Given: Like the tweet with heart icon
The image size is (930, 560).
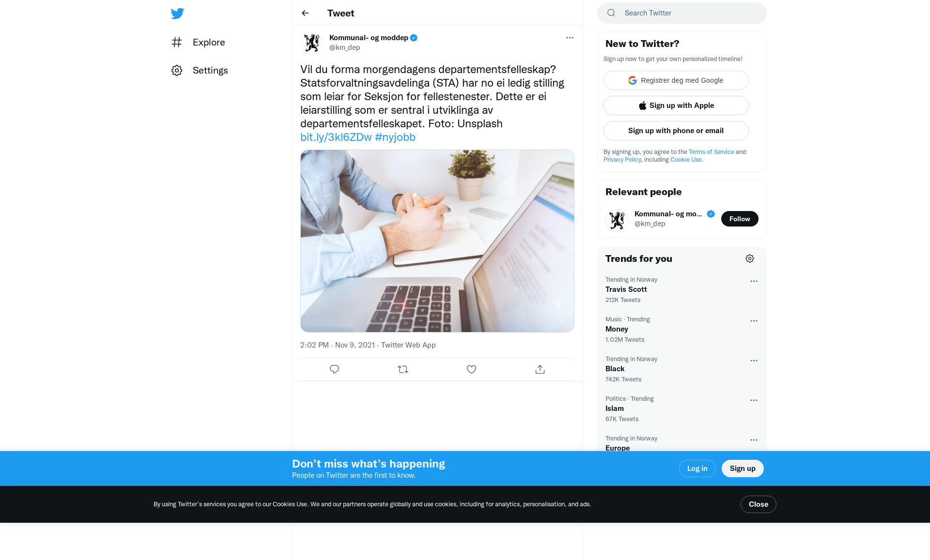Looking at the screenshot, I should pyautogui.click(x=471, y=369).
